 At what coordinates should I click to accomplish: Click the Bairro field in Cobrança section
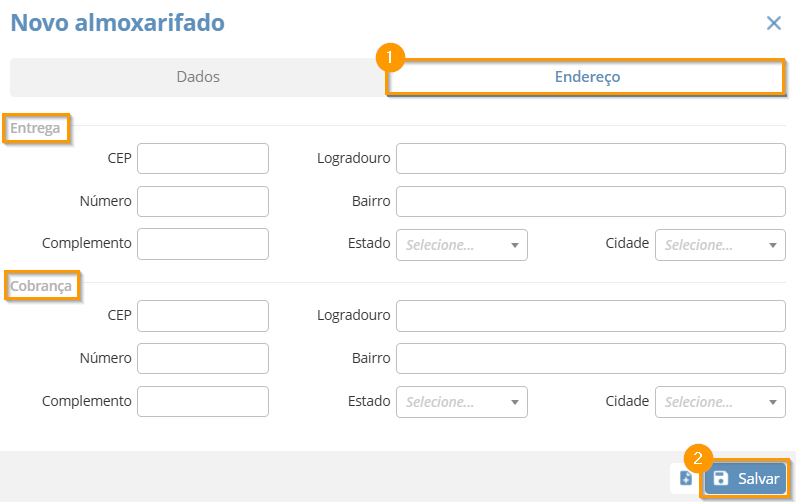(590, 358)
